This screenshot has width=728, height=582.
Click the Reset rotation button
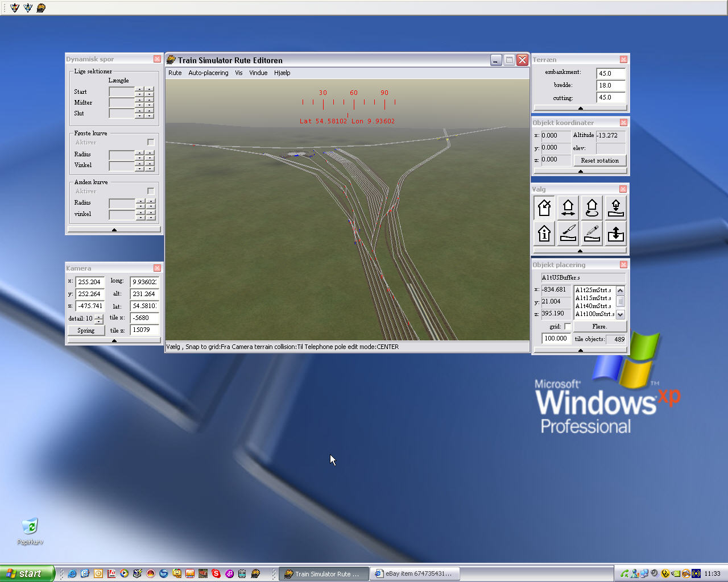click(600, 160)
